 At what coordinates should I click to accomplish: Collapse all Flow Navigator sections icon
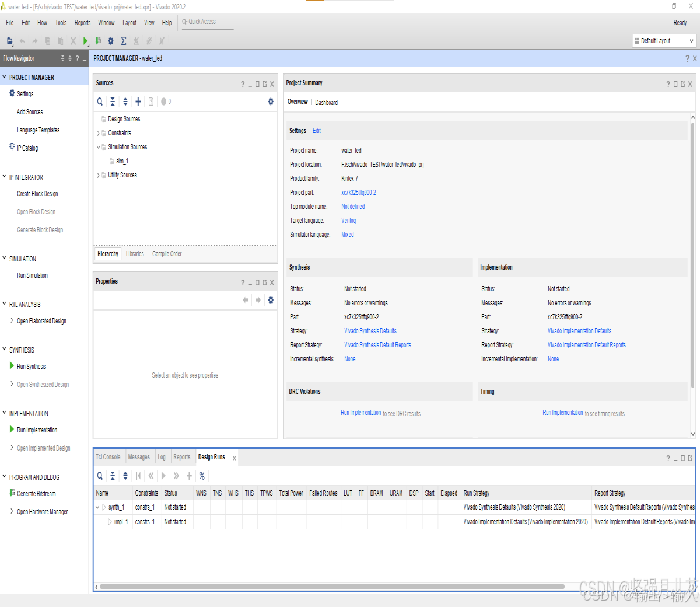(x=63, y=58)
